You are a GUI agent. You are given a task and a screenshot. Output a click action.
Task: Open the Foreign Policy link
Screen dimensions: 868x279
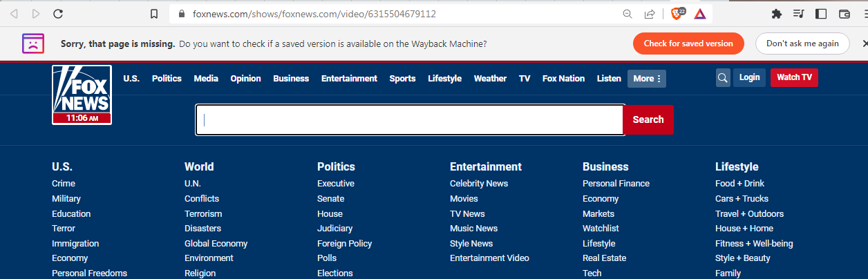click(345, 244)
